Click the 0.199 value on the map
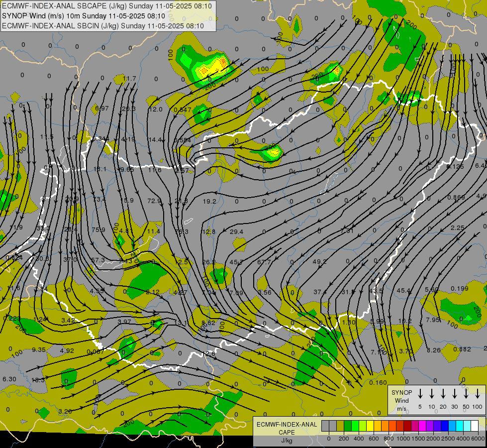This screenshot has height=448, width=487. point(459,289)
